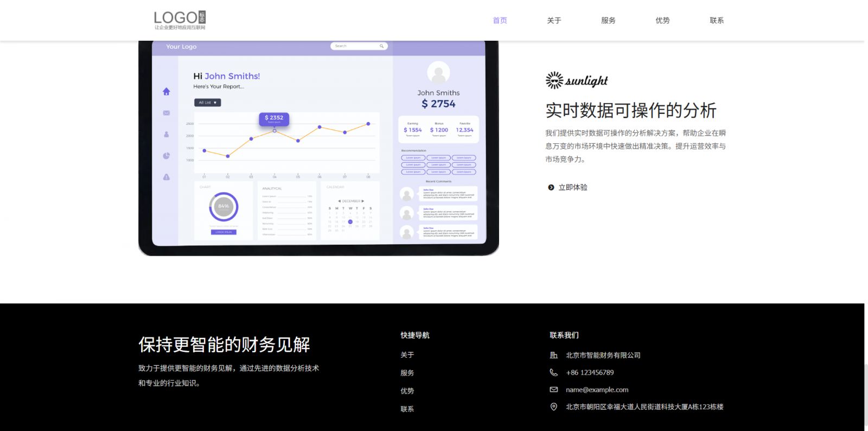
Task: Click the 快捷导航 footer heading
Action: pyautogui.click(x=415, y=335)
